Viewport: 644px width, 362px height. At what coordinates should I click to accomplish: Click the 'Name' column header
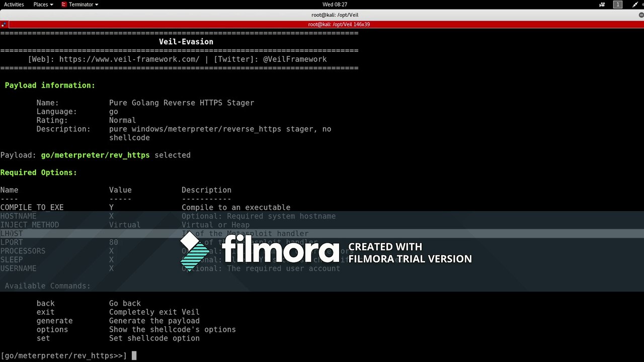(x=9, y=190)
